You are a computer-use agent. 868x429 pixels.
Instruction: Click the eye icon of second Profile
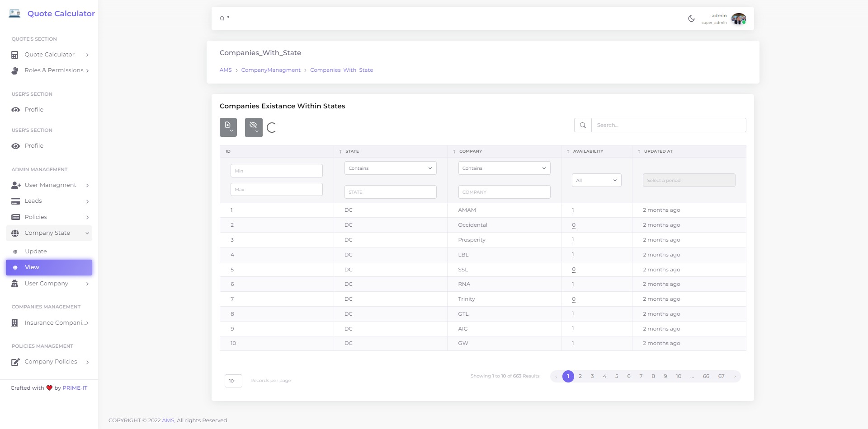[15, 146]
